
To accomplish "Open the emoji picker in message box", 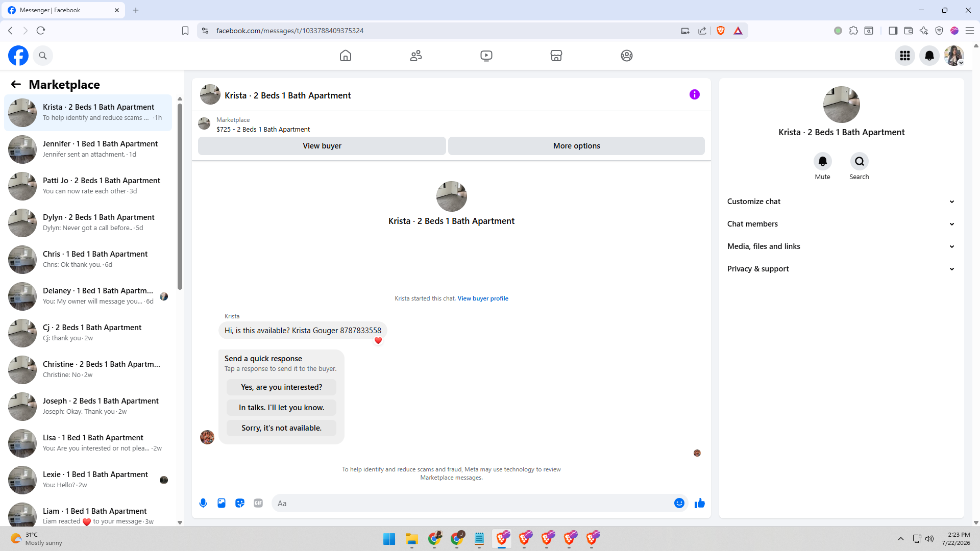I will click(679, 503).
